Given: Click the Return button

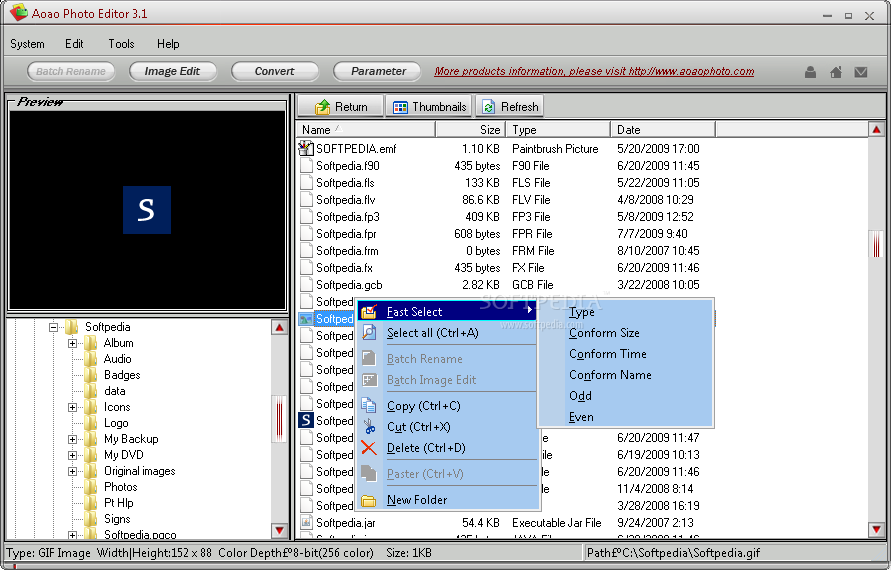Looking at the screenshot, I should (x=340, y=106).
